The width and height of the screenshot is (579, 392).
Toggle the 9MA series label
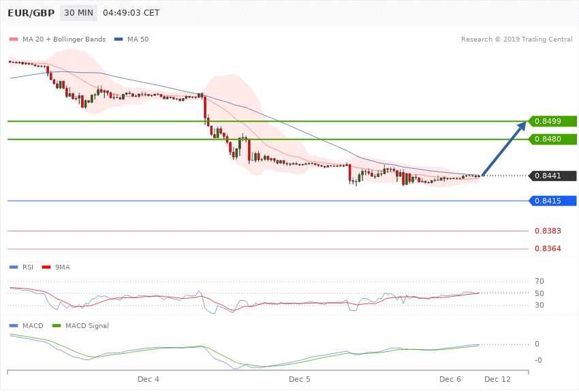pos(62,267)
